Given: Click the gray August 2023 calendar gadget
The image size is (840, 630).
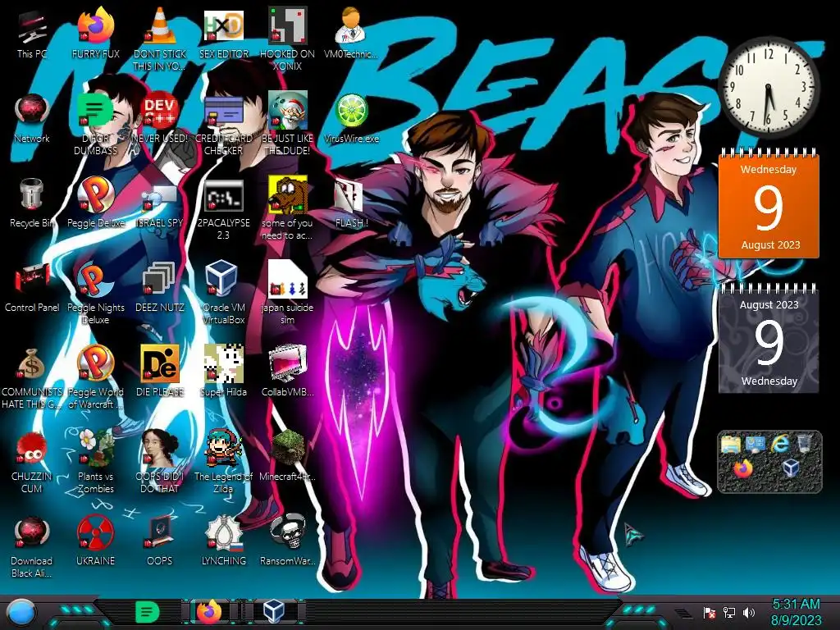Looking at the screenshot, I should point(769,339).
